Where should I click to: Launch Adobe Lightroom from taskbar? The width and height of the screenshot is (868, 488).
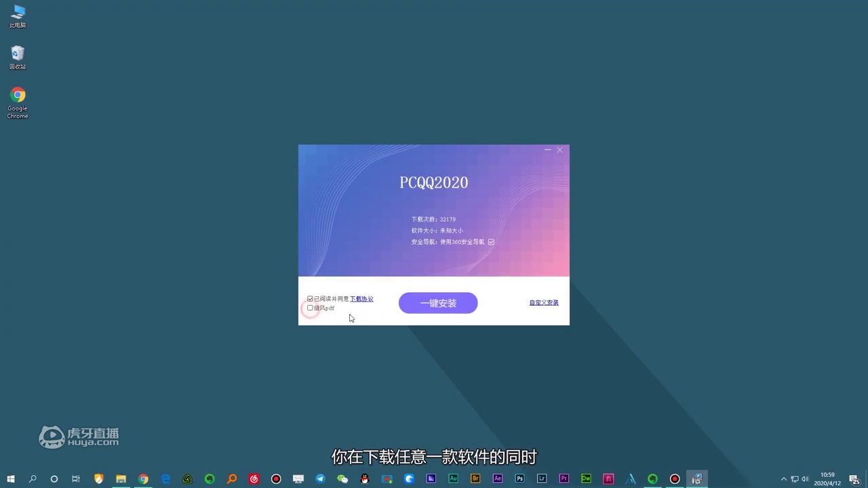[x=542, y=479]
